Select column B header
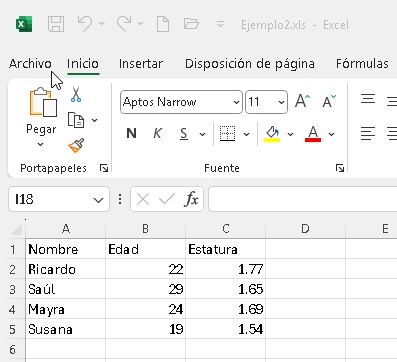The height and width of the screenshot is (362, 397). coord(145,229)
